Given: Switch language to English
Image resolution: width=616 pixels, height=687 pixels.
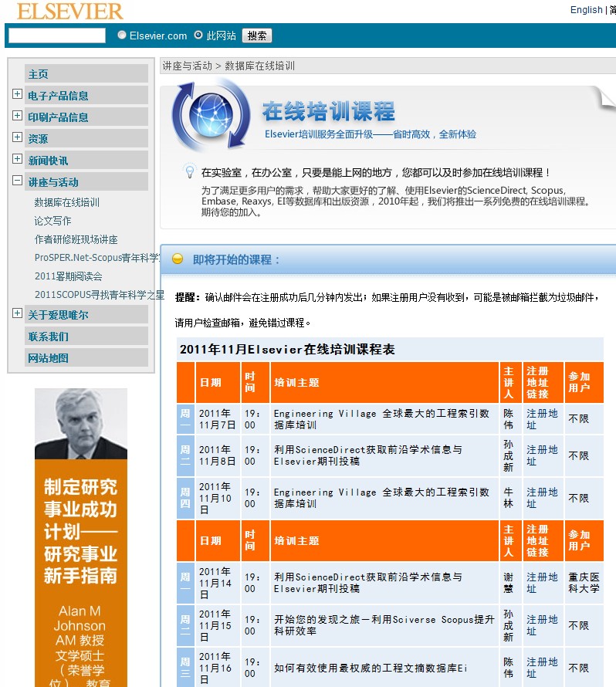Looking at the screenshot, I should (586, 9).
